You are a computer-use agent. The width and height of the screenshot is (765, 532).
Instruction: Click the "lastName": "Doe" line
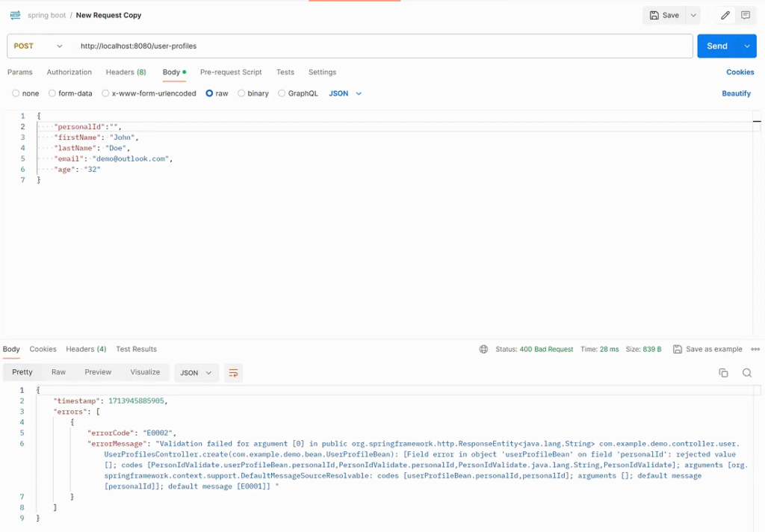pos(92,148)
